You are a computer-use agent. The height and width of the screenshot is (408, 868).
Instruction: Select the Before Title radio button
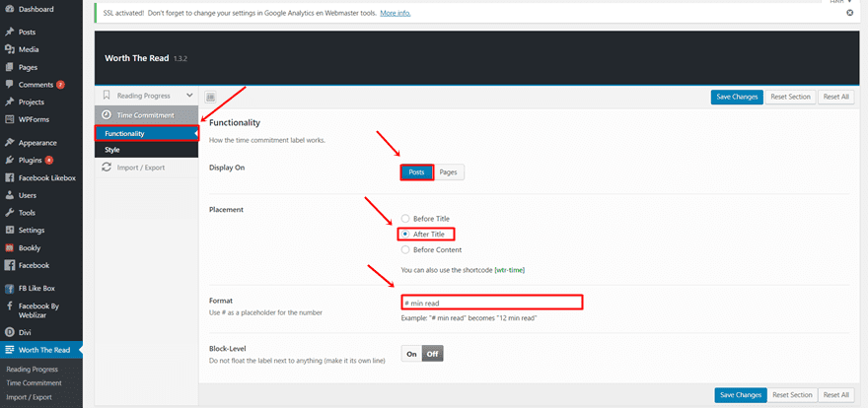[405, 219]
